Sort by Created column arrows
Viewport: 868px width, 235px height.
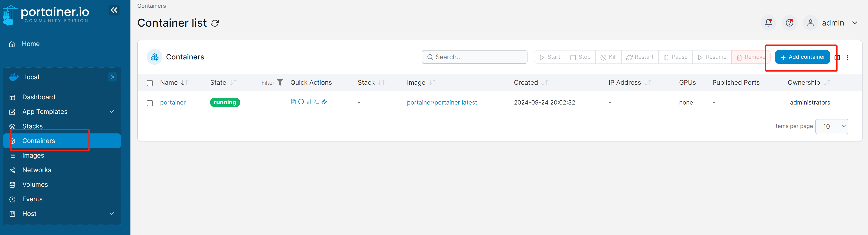click(545, 82)
